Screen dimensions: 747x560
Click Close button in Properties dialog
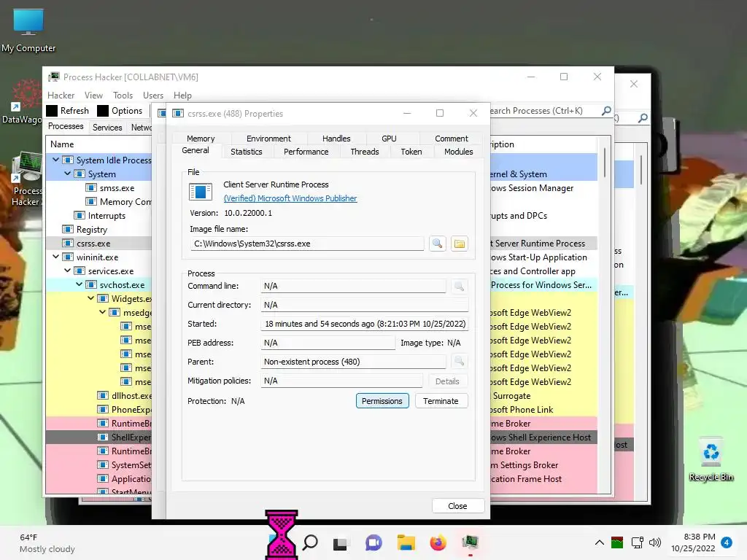[457, 506]
